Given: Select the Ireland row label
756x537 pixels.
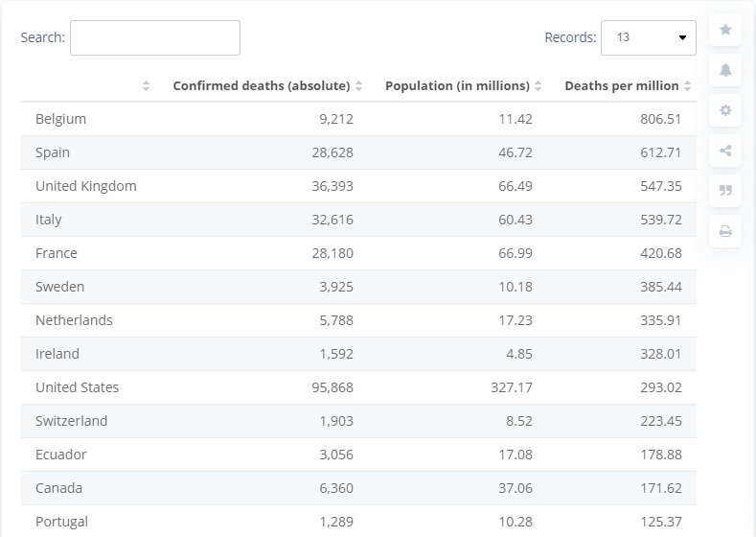Looking at the screenshot, I should (57, 354).
